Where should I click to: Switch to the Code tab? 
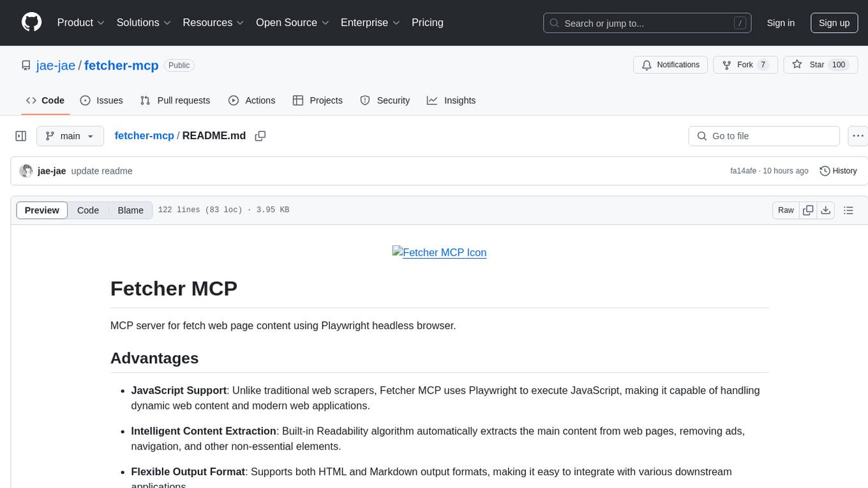click(x=45, y=100)
